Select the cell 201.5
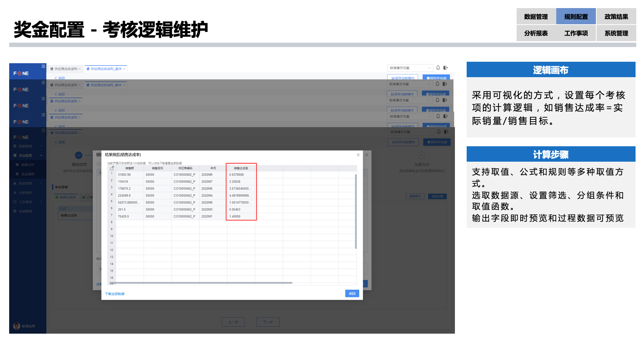644x341 pixels. click(130, 210)
